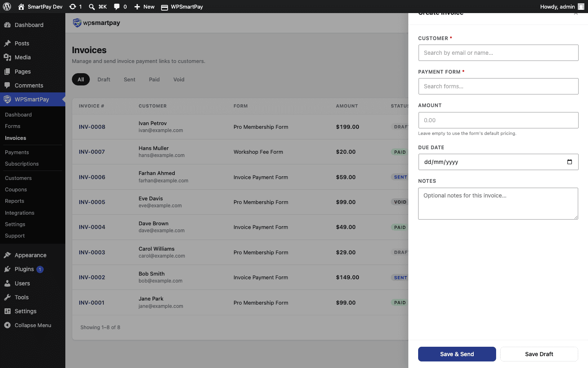Screen dimensions: 588x368
Task: Click the wpsmartpay logo in header
Action: click(96, 23)
